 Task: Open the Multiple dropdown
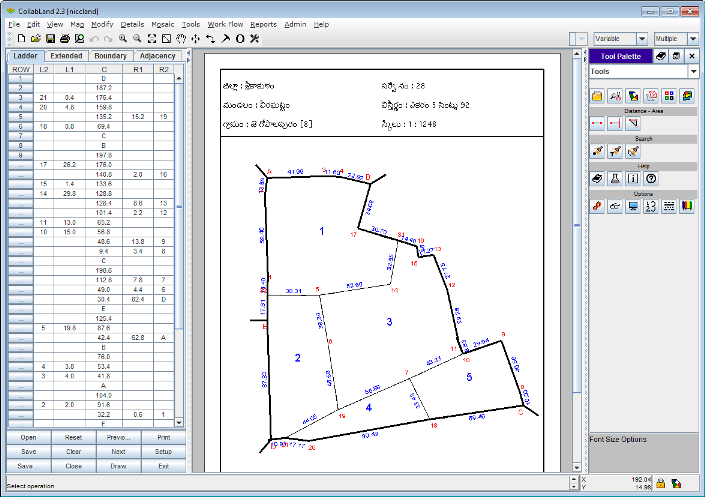click(x=693, y=39)
